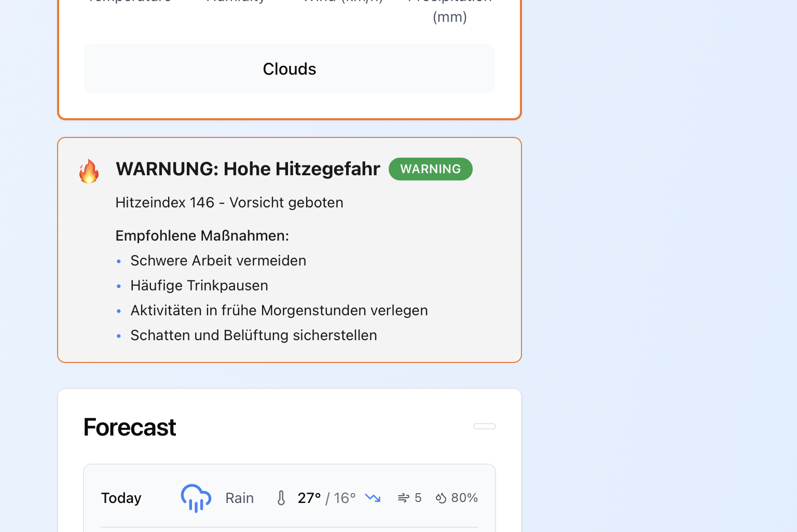Click the humidity droplet icon
The height and width of the screenshot is (532, 797).
[x=441, y=498]
